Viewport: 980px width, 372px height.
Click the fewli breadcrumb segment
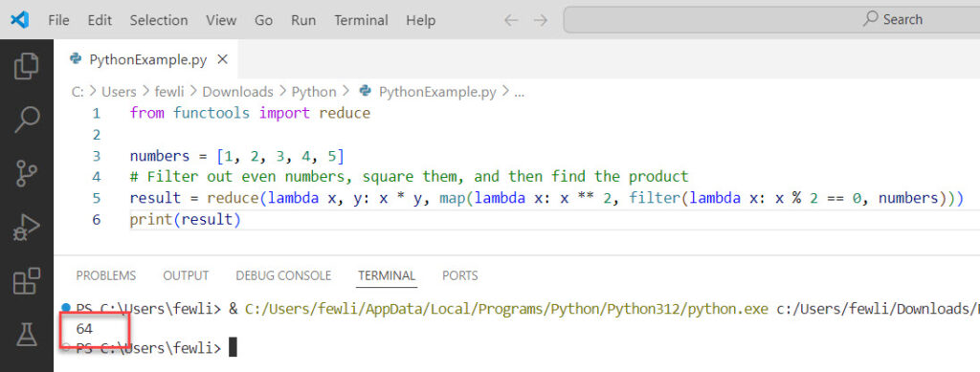[169, 92]
